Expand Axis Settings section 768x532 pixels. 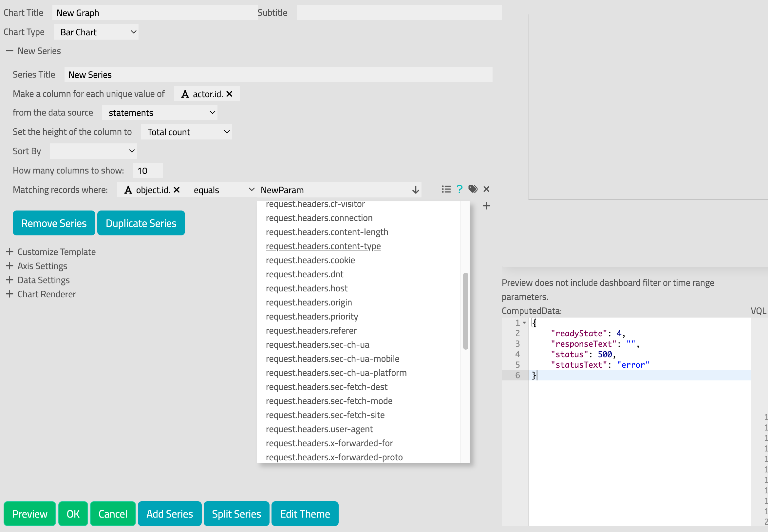pyautogui.click(x=9, y=266)
